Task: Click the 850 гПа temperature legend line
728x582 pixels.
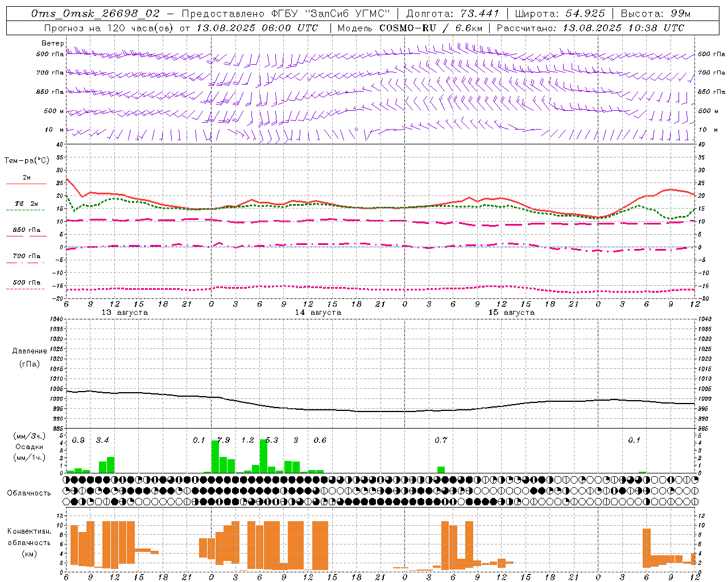Action: pos(26,236)
